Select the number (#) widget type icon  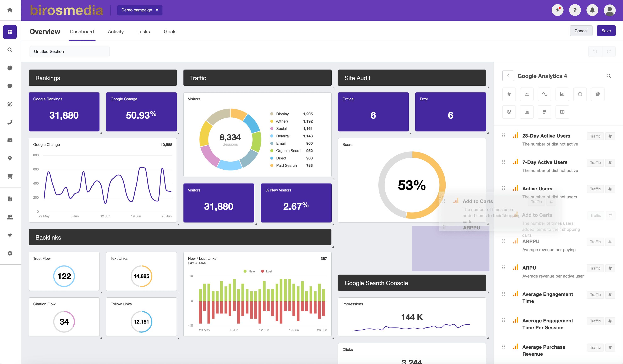point(509,94)
